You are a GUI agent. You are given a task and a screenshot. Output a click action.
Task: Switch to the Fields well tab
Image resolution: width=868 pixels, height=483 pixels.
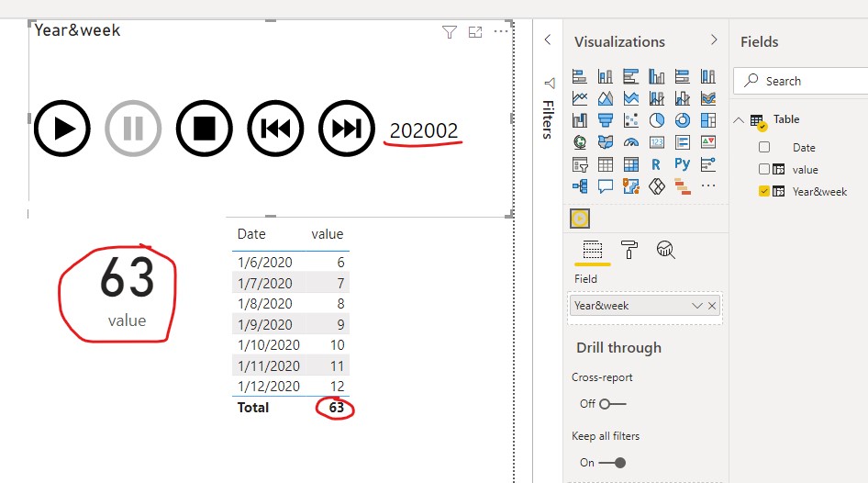[593, 251]
